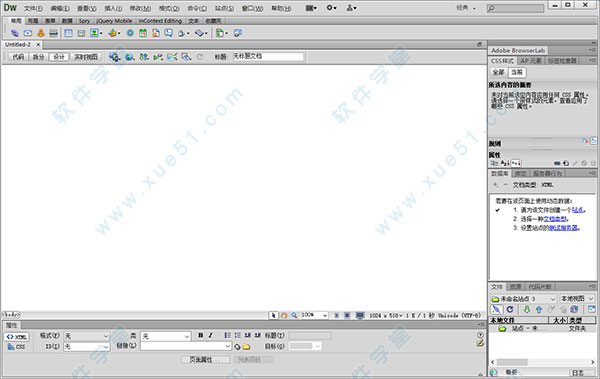The height and width of the screenshot is (379, 600).
Task: Click the 'testing server' link in step 3
Action: pos(564,228)
